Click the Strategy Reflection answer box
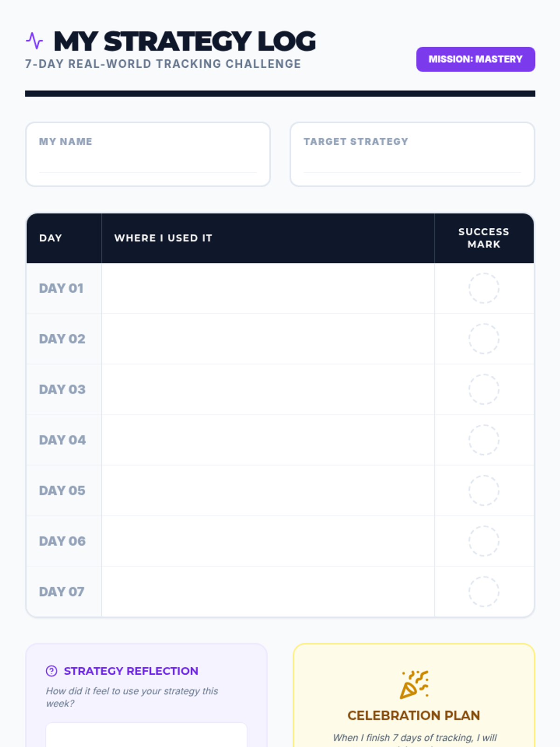This screenshot has height=747, width=560. 146,735
